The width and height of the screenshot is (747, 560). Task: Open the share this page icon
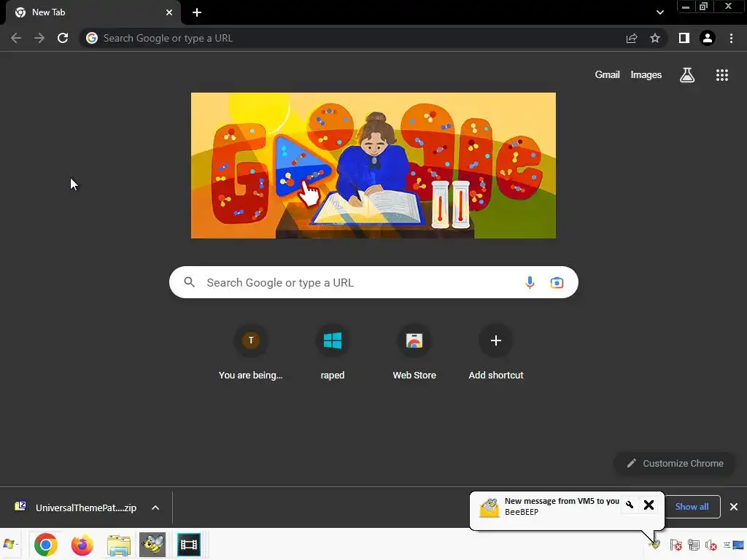tap(632, 38)
